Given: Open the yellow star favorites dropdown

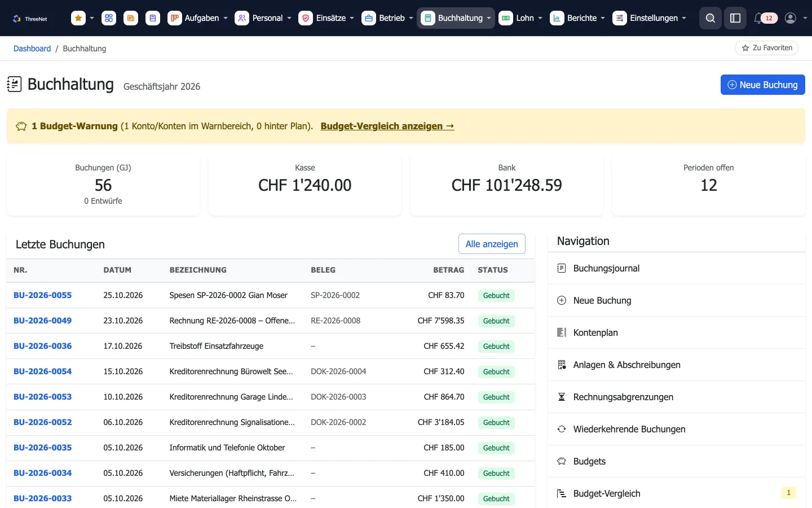Looking at the screenshot, I should [x=83, y=18].
